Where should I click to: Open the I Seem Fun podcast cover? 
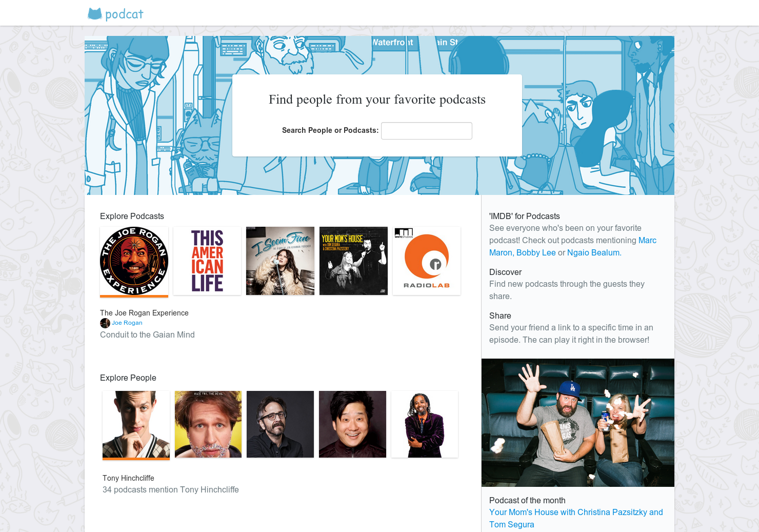280,261
